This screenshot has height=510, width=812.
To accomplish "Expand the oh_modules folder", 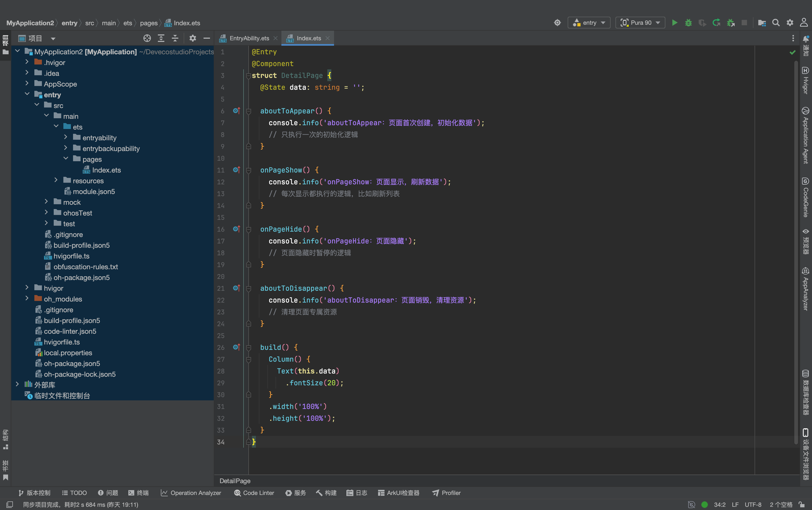I will click(27, 299).
